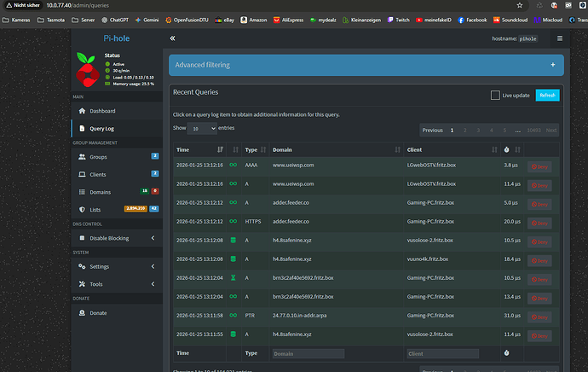Image resolution: width=588 pixels, height=372 pixels.
Task: Expand the Advanced filtering panel
Action: [553, 65]
